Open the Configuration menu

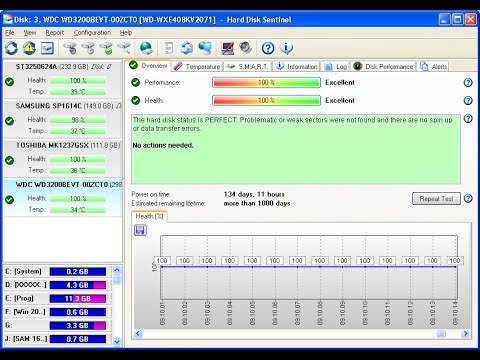pos(92,33)
